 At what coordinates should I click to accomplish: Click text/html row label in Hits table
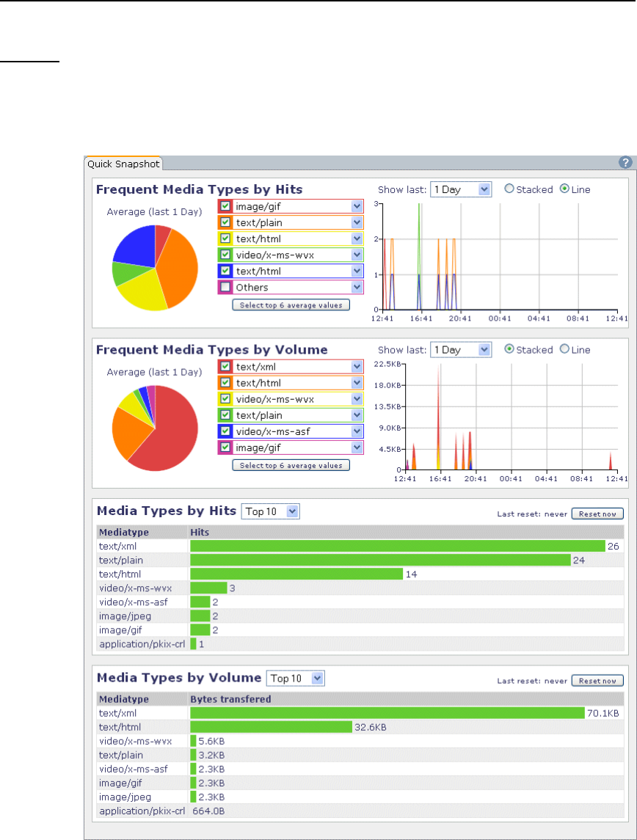coord(120,574)
